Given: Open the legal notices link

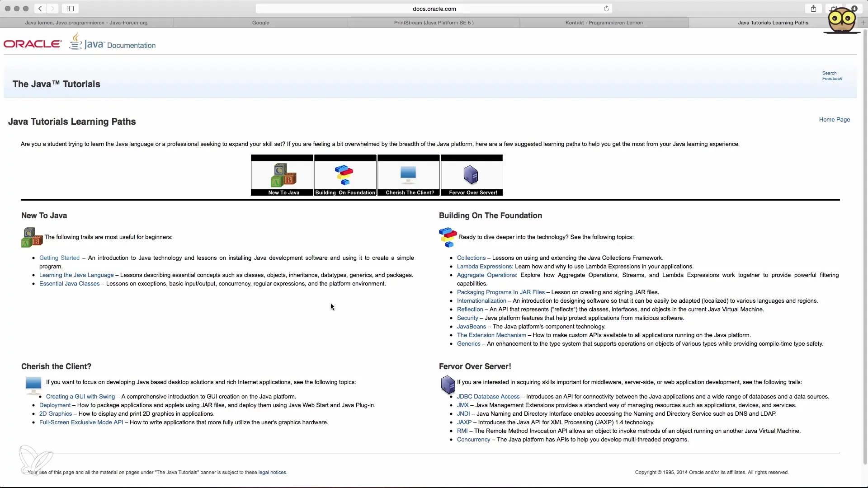Looking at the screenshot, I should click(272, 473).
